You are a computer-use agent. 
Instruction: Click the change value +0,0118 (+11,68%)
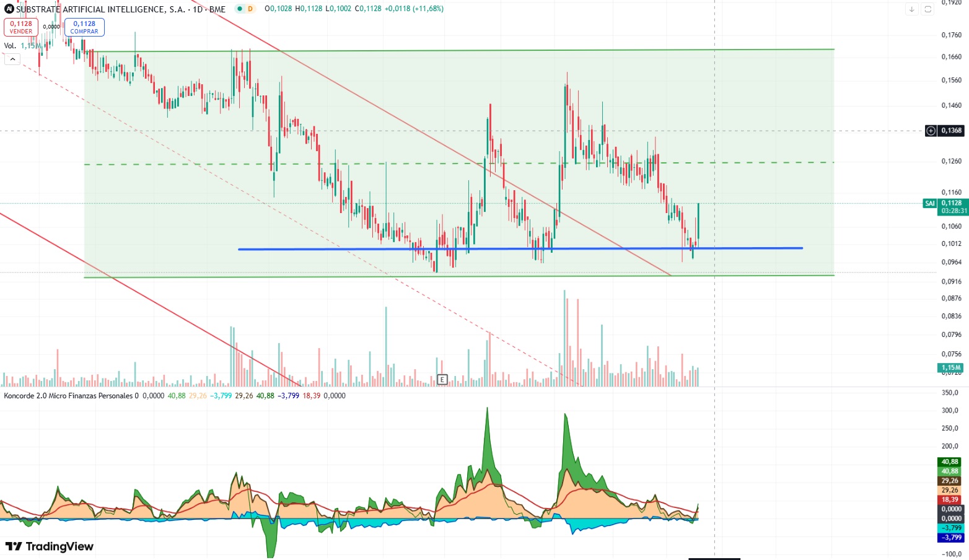coord(414,9)
